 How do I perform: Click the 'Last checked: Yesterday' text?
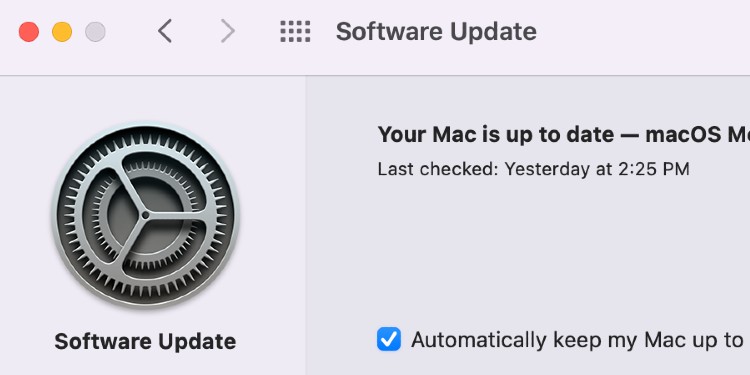484,169
